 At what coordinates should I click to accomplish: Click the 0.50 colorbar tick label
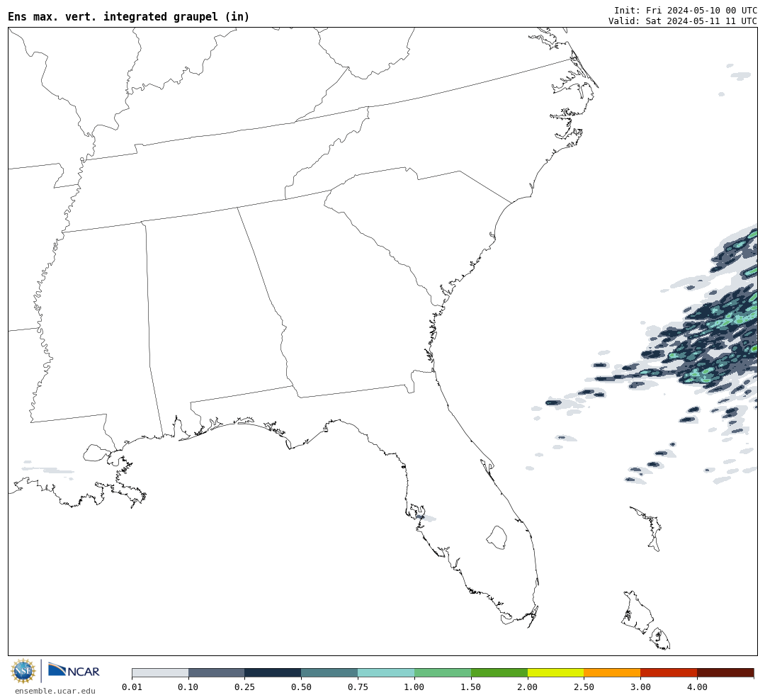click(302, 687)
